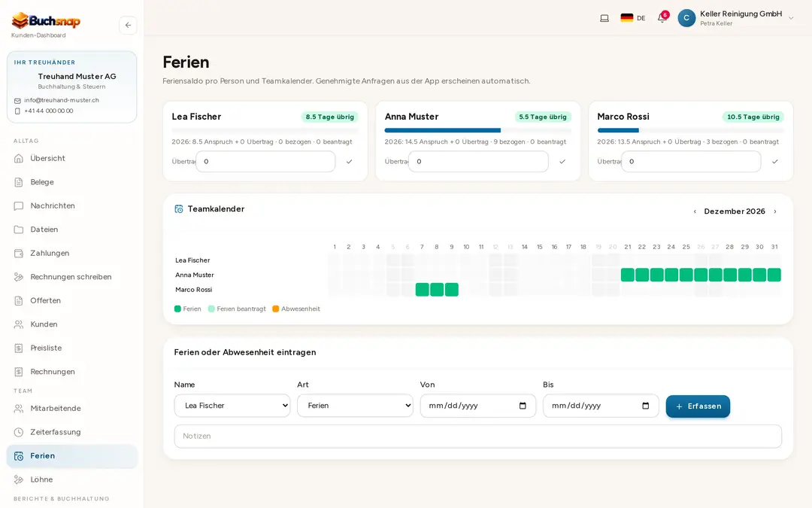
Task: Click the Teamkalender calendar icon
Action: point(179,209)
